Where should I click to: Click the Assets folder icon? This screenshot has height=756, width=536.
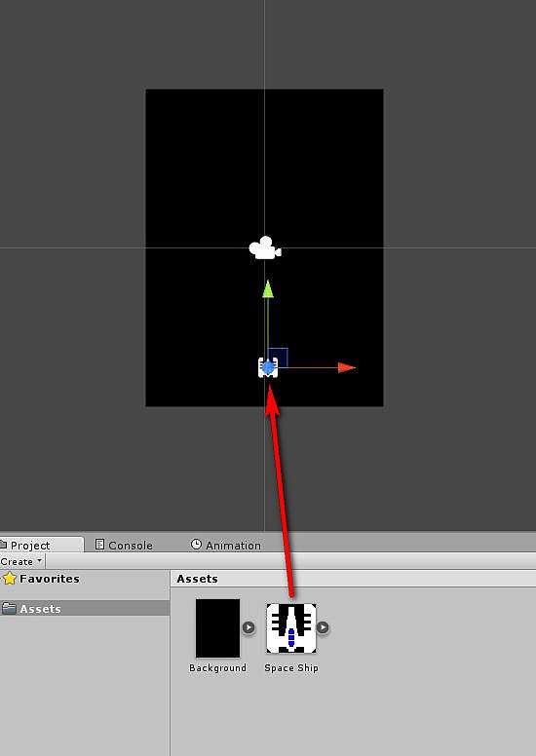click(x=9, y=608)
